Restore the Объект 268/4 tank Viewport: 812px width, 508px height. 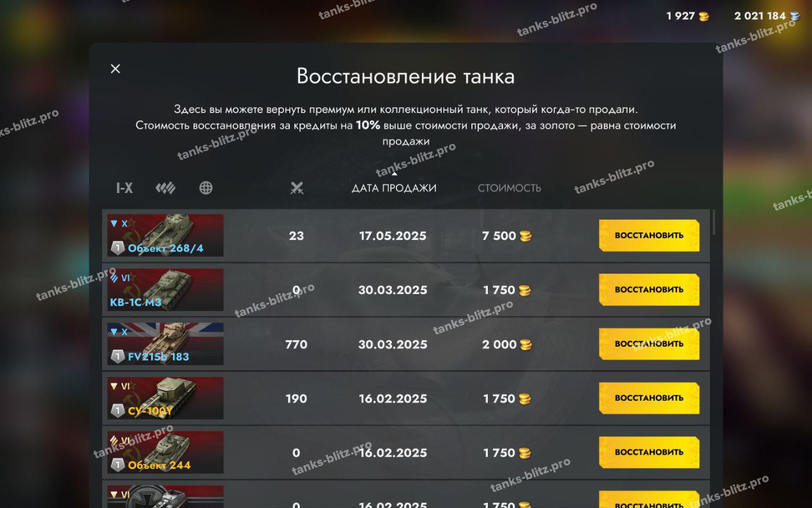coord(649,236)
